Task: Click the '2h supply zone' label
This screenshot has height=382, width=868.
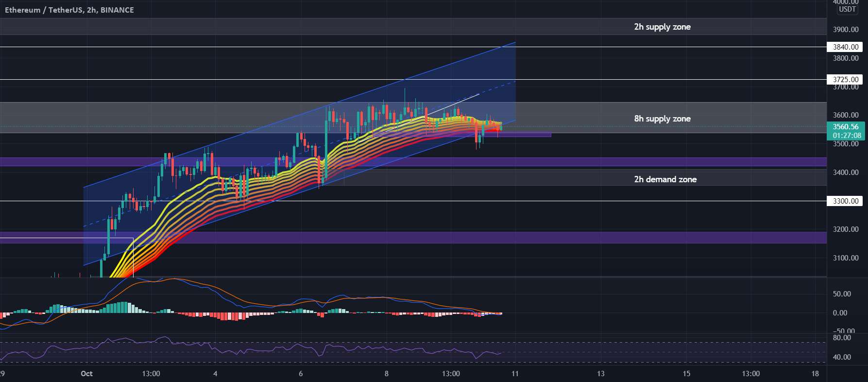Action: click(x=662, y=27)
